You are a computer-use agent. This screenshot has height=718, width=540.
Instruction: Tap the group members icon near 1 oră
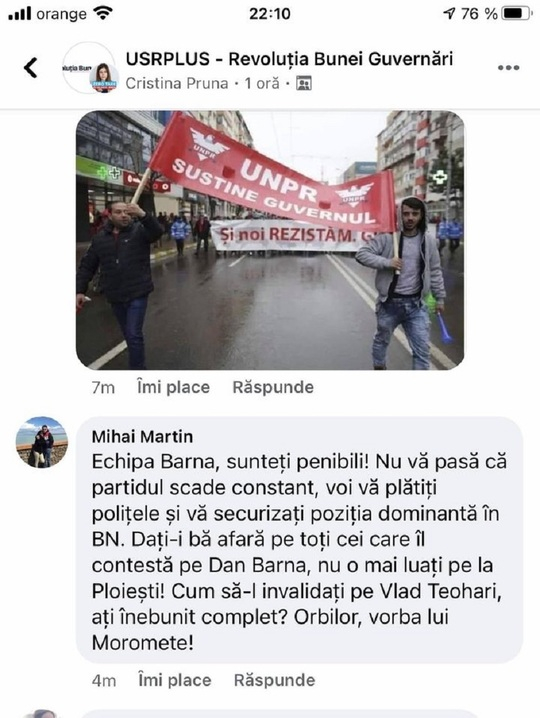304,84
